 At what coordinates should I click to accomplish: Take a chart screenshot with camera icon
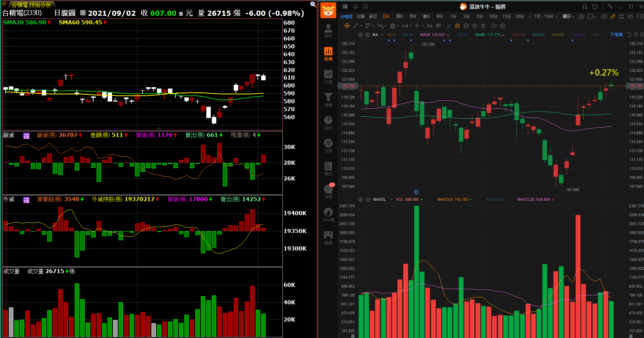click(x=604, y=16)
